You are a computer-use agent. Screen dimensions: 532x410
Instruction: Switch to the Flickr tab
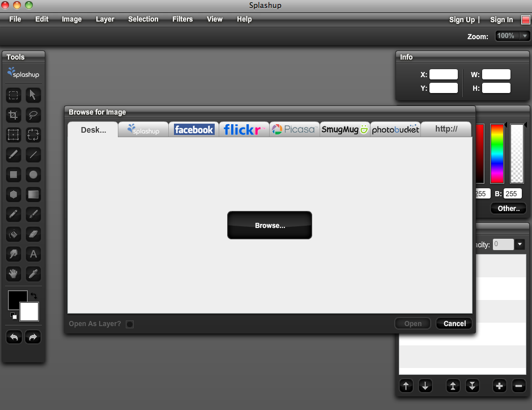244,130
